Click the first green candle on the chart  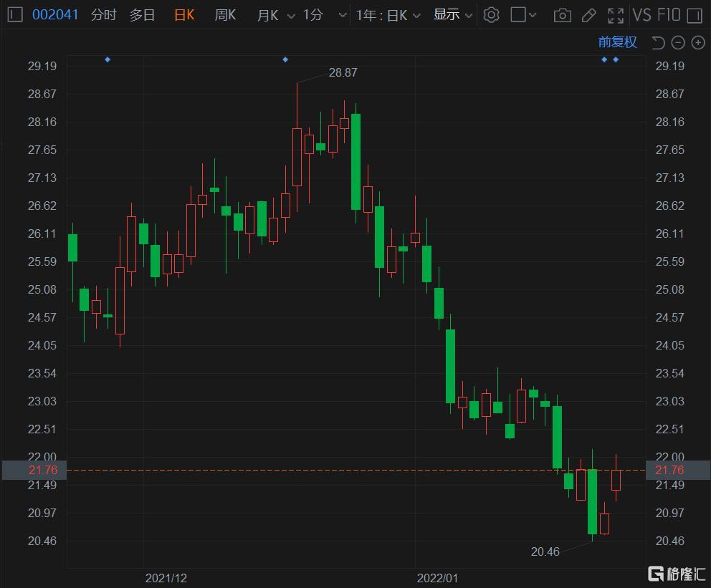click(72, 248)
